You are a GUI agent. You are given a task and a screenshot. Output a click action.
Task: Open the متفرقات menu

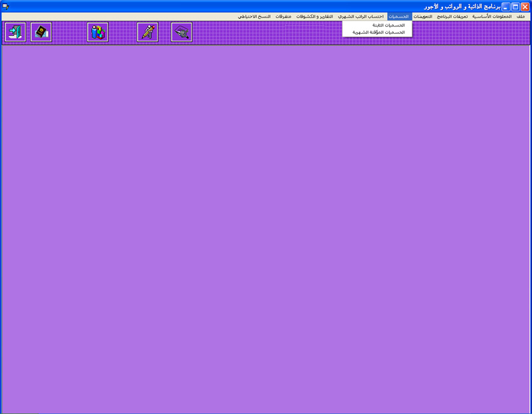pos(283,16)
